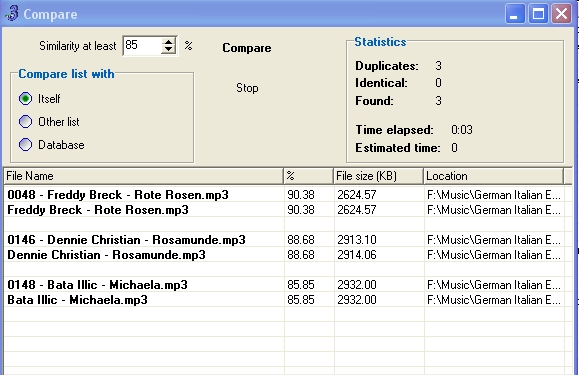Close the Compare window

point(562,14)
